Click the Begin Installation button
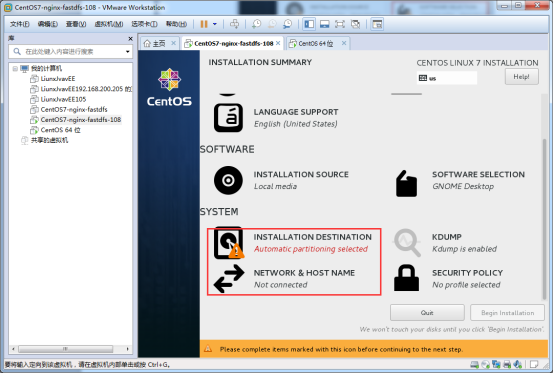The image size is (553, 373). click(508, 313)
